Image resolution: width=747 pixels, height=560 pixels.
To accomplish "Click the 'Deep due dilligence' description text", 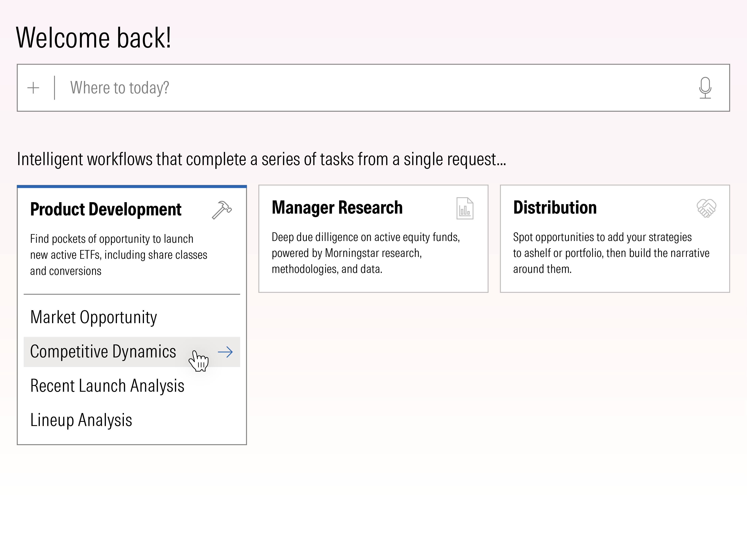I will coord(366,253).
